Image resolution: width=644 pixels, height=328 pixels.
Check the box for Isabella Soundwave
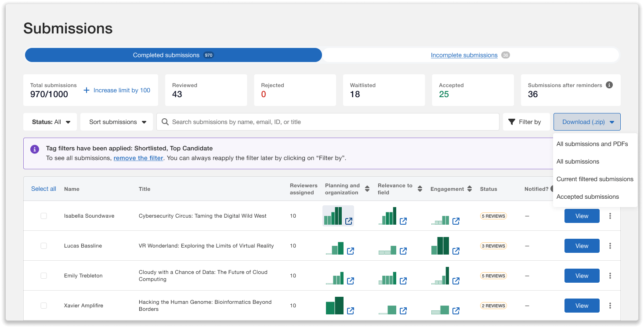tap(43, 216)
